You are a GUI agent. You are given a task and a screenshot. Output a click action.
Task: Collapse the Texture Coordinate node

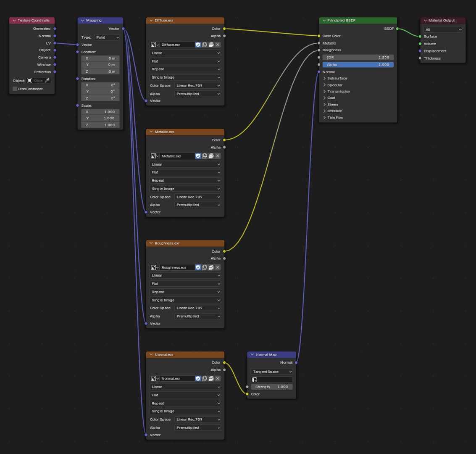14,20
